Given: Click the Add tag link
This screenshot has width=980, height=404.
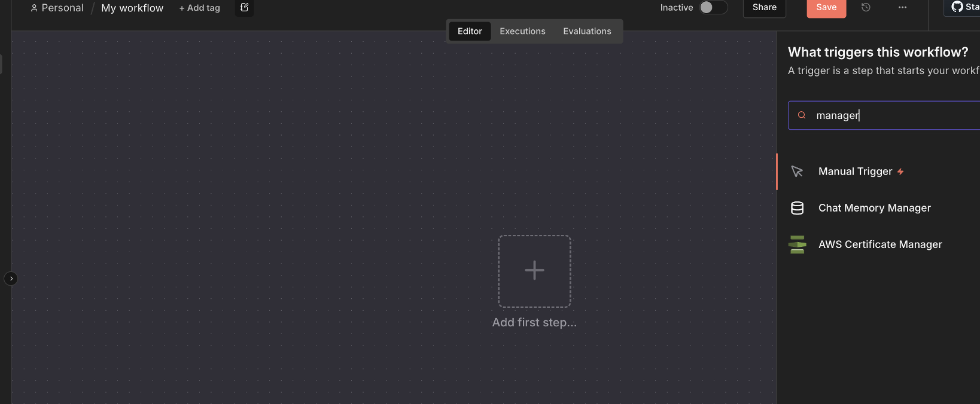Looking at the screenshot, I should (x=200, y=8).
